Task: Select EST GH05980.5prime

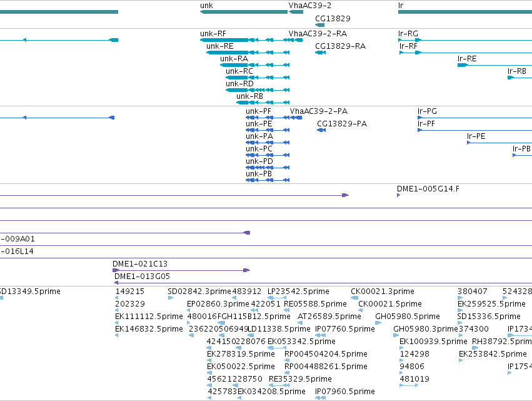Action: click(378, 323)
